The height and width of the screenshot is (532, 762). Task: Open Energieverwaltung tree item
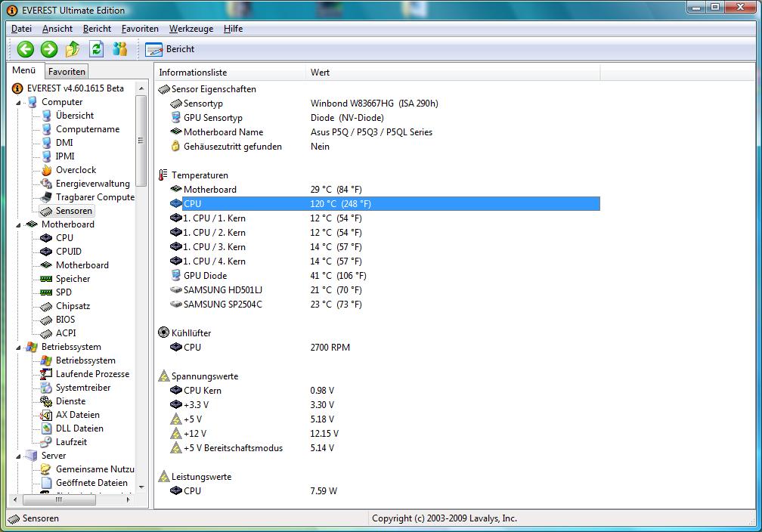[x=93, y=184]
